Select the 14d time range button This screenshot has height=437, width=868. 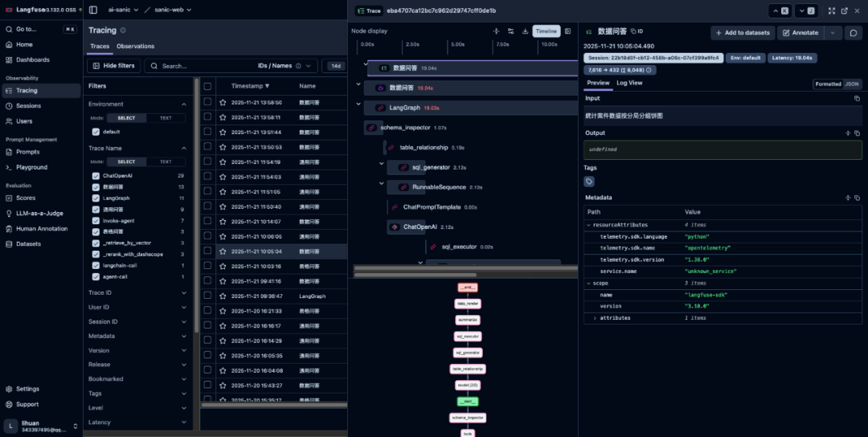[x=335, y=66]
